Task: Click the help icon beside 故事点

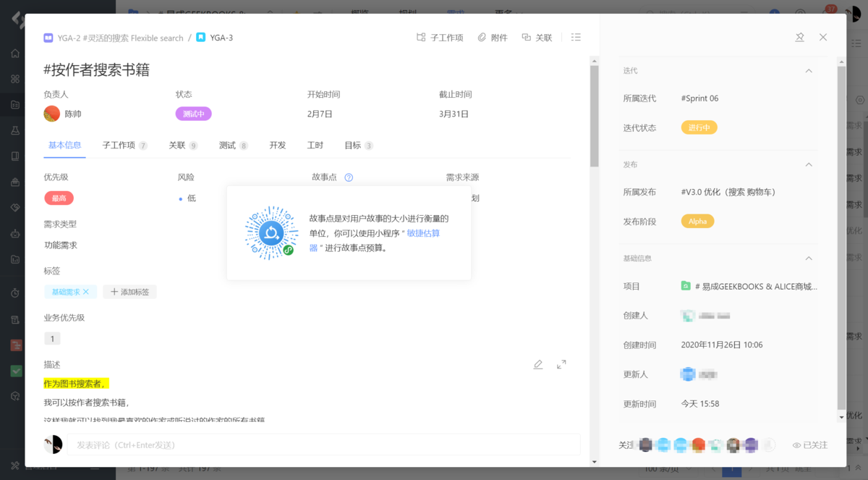Action: click(x=349, y=177)
